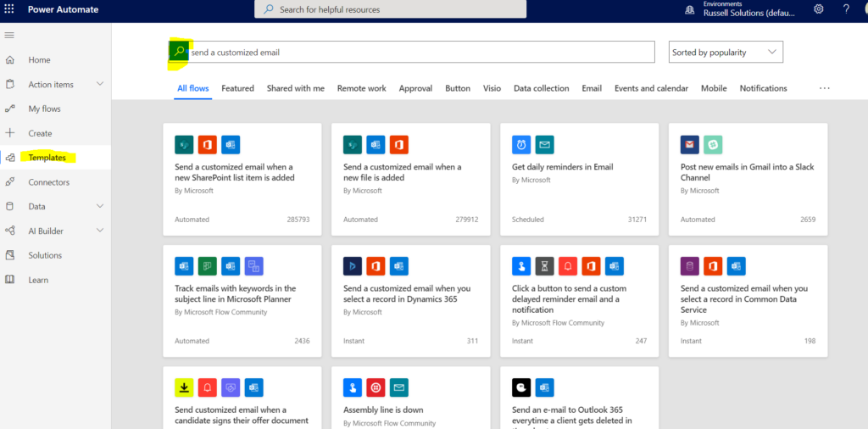The width and height of the screenshot is (868, 429).
Task: Click the Home house icon in the sidebar
Action: 9,60
